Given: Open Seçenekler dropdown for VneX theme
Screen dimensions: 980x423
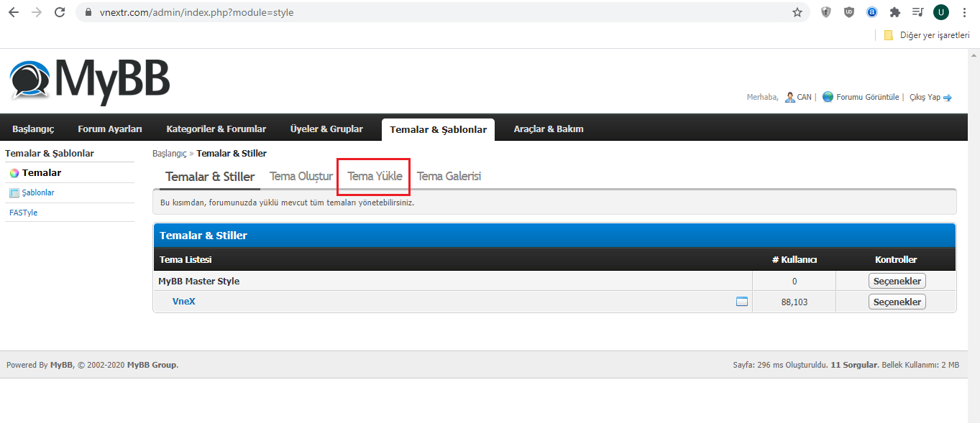Looking at the screenshot, I should click(897, 302).
